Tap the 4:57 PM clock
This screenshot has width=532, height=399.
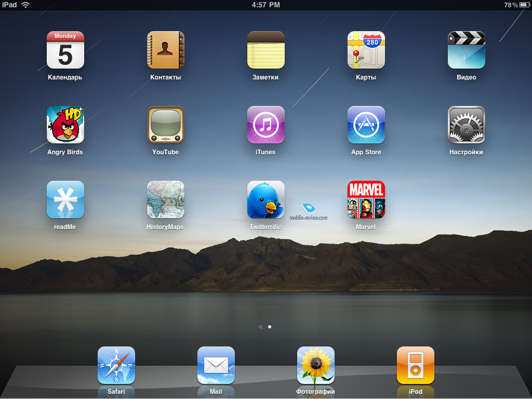click(x=266, y=5)
